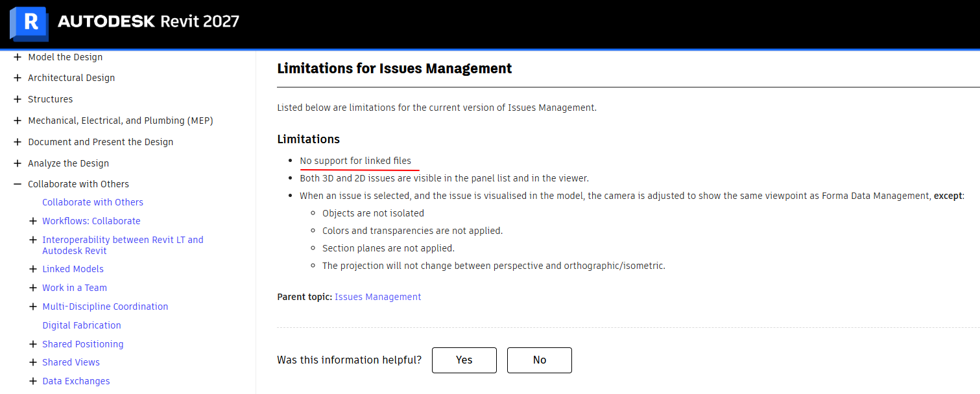
Task: Expand the Shared Positioning node
Action: tap(33, 344)
